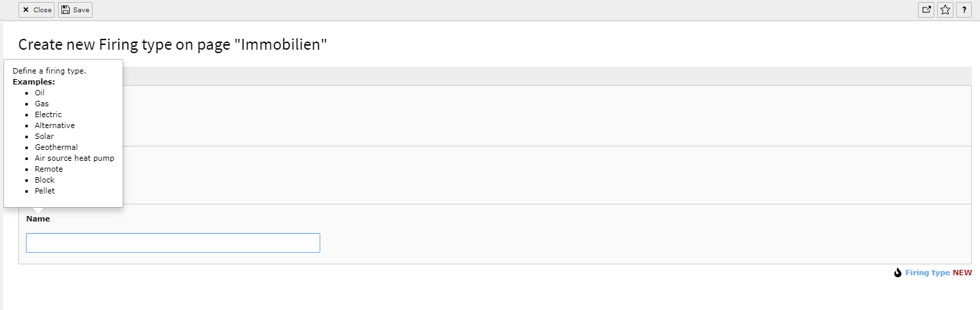
Task: Click the bold "Examples:" heading in tooltip
Action: [x=34, y=82]
